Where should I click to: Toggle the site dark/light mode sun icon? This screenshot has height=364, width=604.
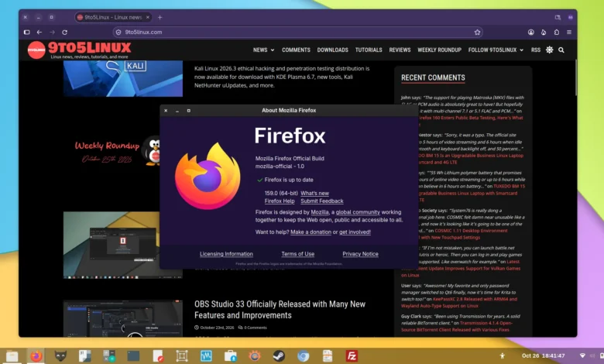(549, 50)
